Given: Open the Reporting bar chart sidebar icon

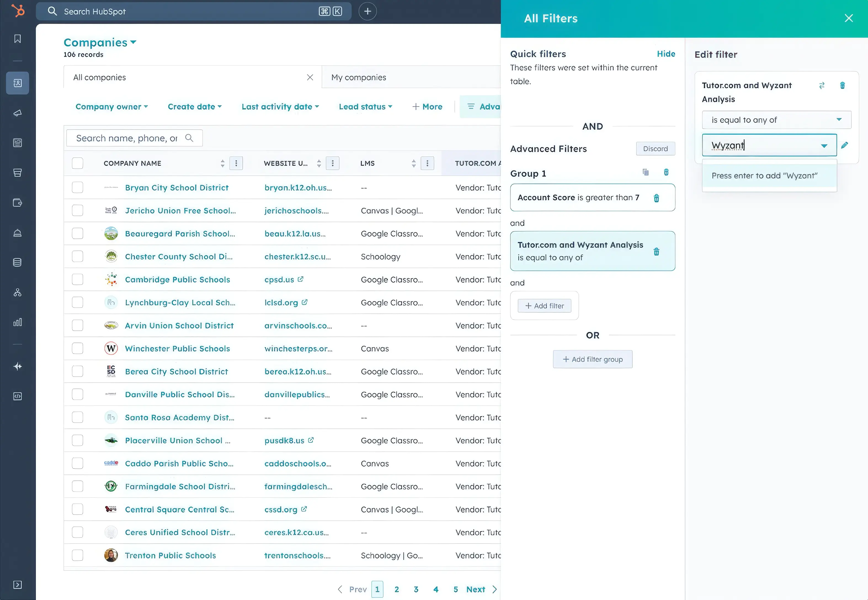Looking at the screenshot, I should coord(17,322).
